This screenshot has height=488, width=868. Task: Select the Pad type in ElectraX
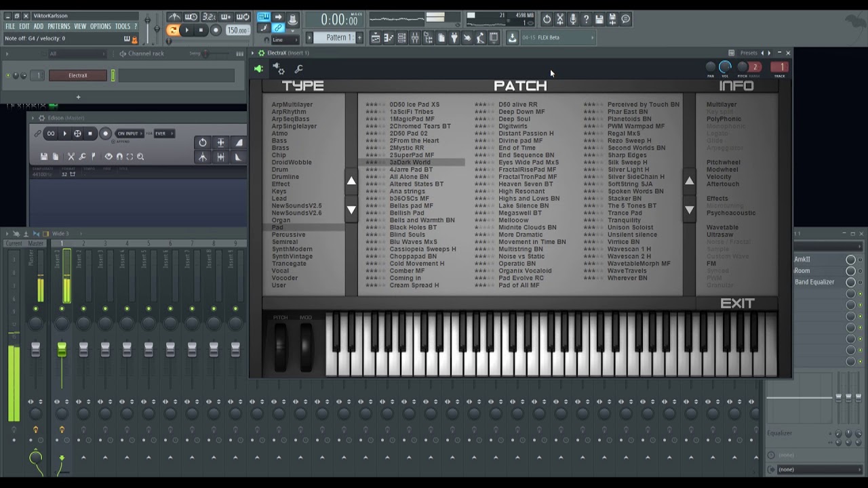(277, 227)
